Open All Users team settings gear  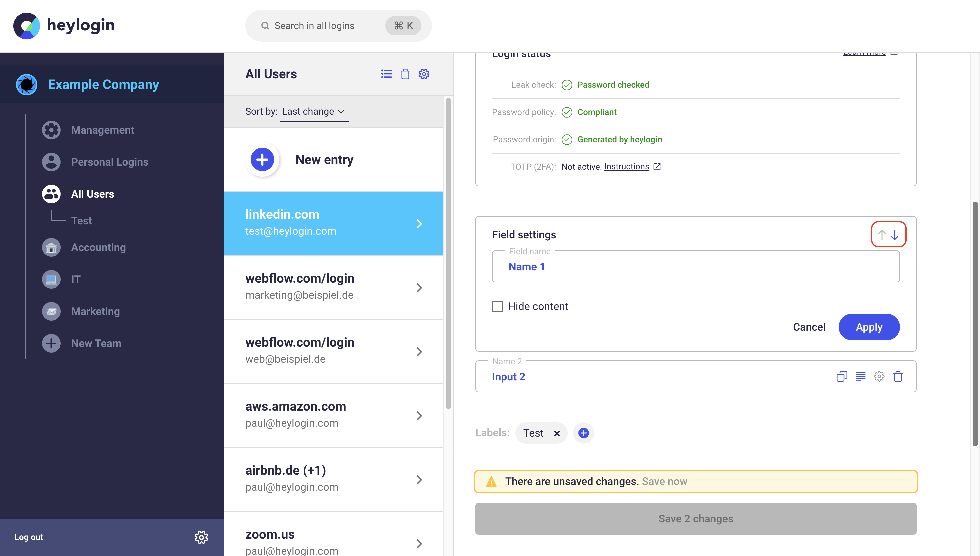coord(424,74)
